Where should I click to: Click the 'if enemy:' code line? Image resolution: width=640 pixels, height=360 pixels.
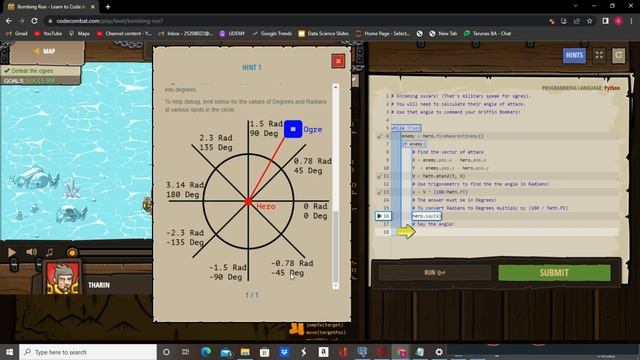pos(413,144)
